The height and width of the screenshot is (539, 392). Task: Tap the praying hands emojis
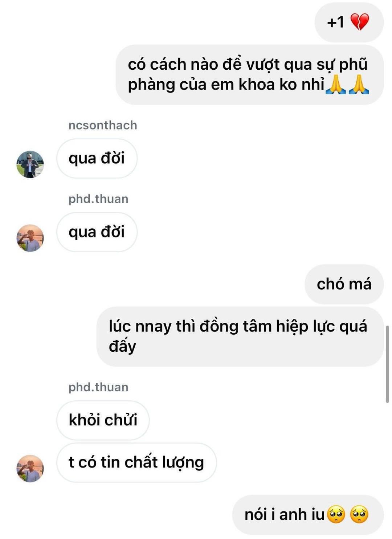pos(347,85)
